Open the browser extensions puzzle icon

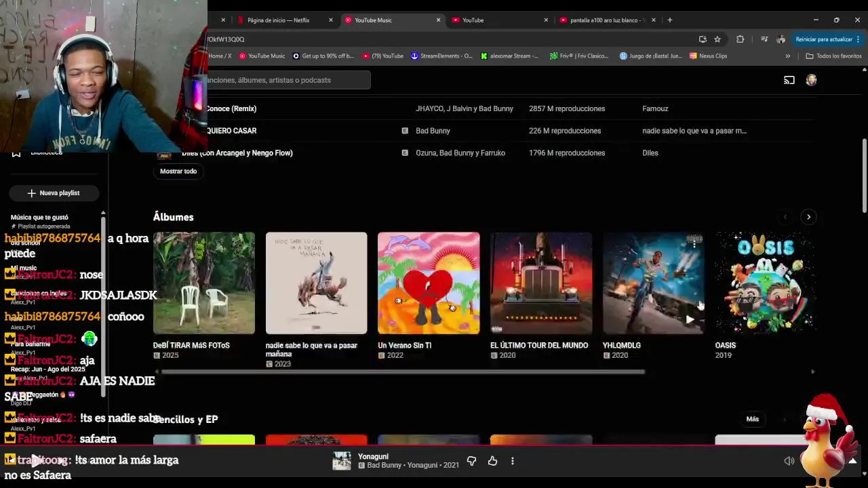point(740,39)
